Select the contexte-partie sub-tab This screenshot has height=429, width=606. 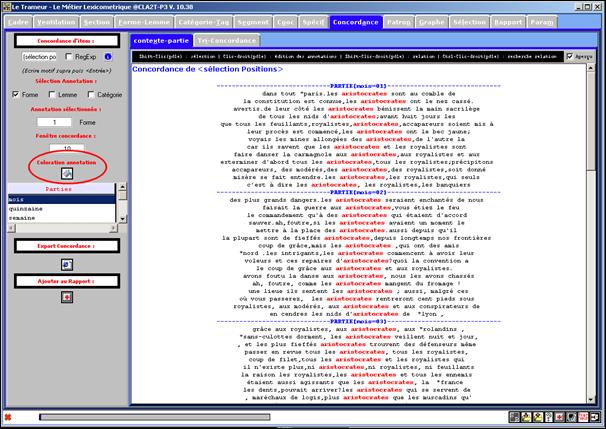161,40
